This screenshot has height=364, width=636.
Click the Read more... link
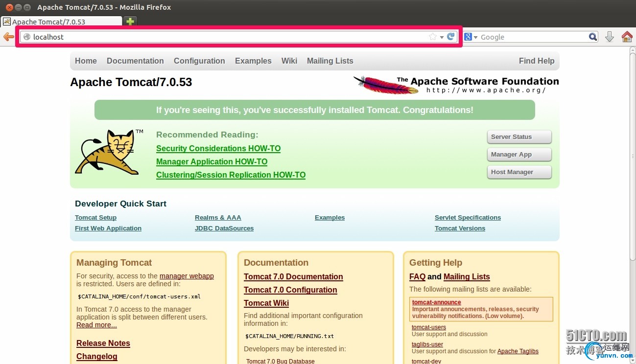pos(96,325)
